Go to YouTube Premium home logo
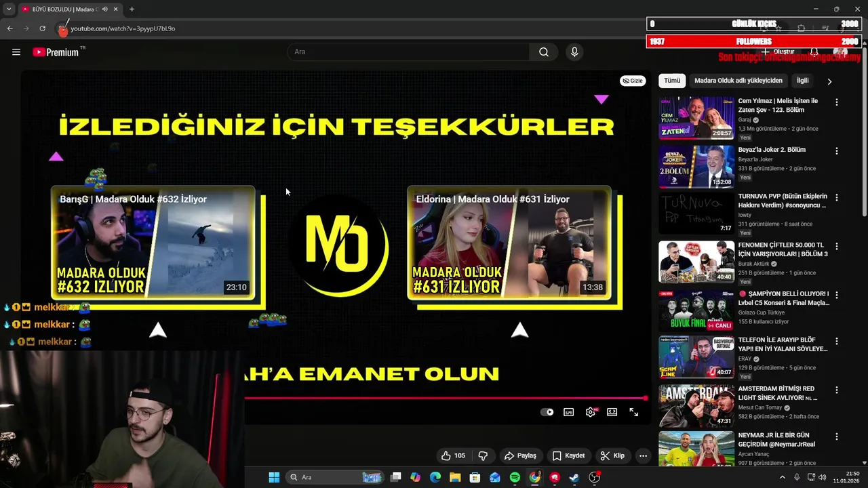The image size is (868, 488). (56, 52)
